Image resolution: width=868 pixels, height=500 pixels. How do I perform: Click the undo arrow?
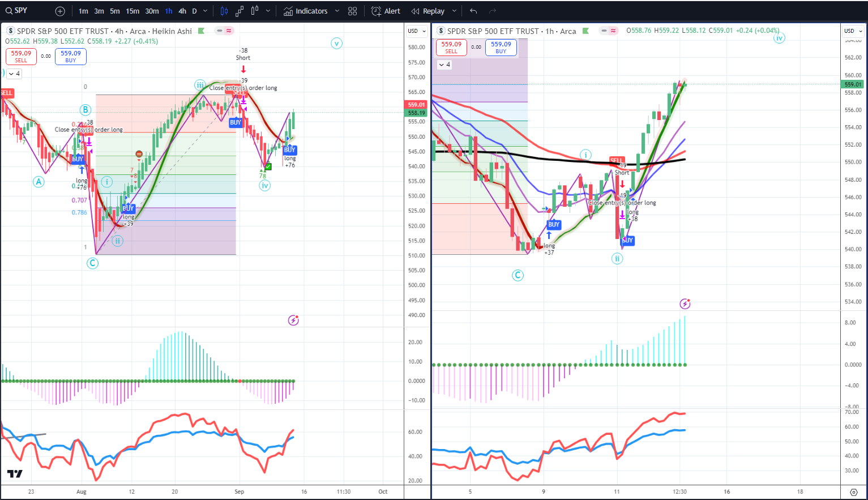click(473, 11)
